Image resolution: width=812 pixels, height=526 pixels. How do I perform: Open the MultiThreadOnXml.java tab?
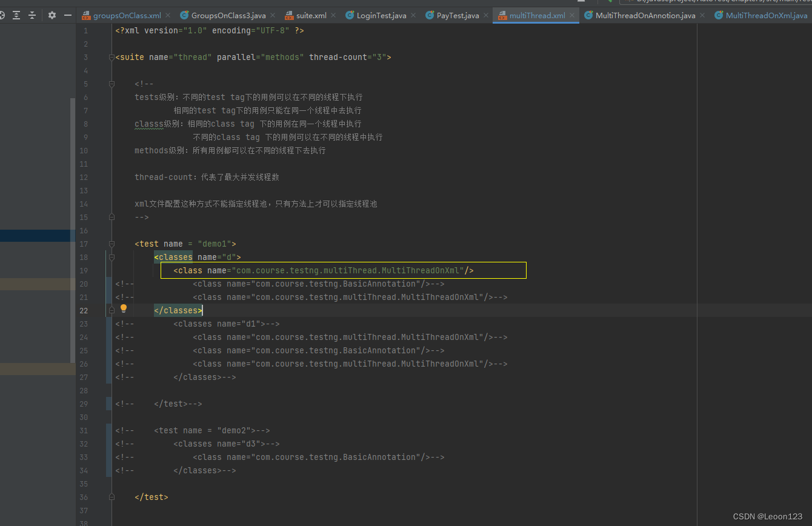pyautogui.click(x=766, y=16)
